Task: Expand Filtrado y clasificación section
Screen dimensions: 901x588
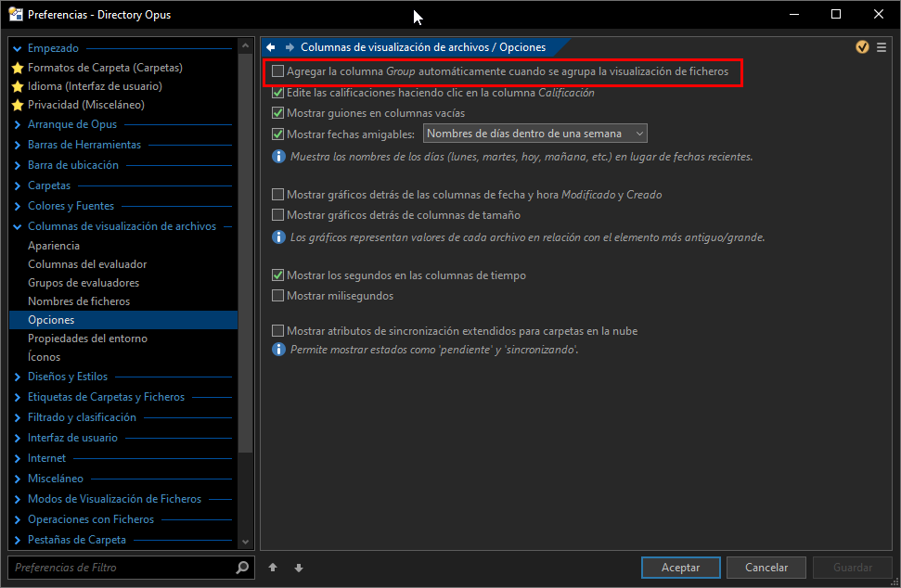Action: click(x=18, y=417)
